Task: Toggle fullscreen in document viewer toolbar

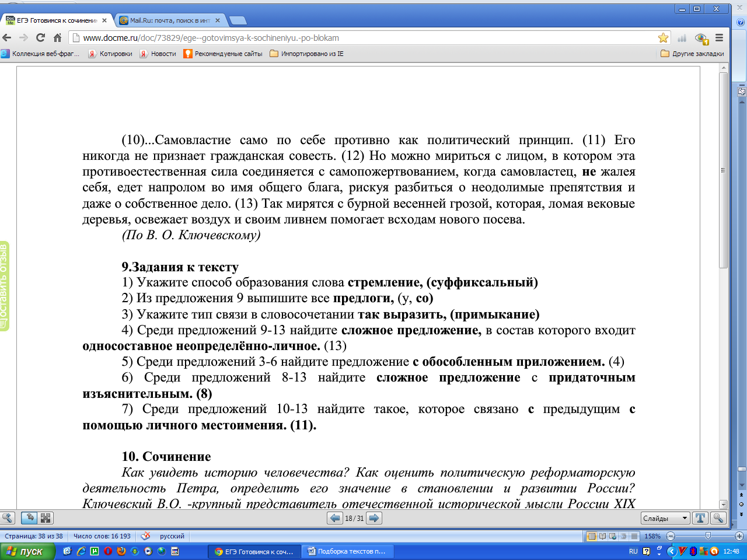Action: [x=46, y=518]
